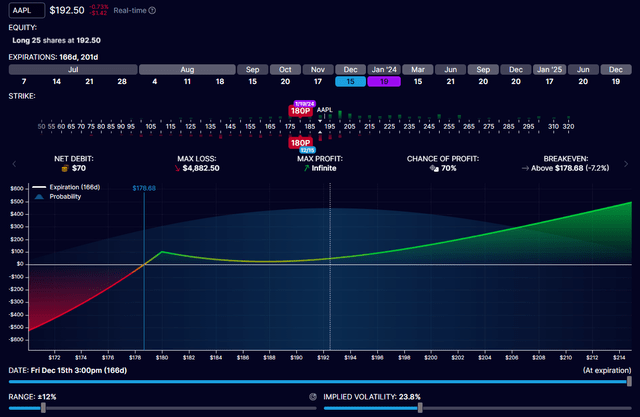
Task: Click the breakeven arrow icon
Action: tap(525, 168)
